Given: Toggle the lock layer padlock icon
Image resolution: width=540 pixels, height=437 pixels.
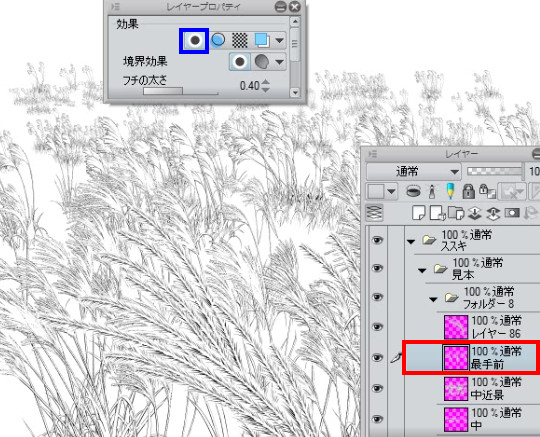Looking at the screenshot, I should pyautogui.click(x=468, y=191).
